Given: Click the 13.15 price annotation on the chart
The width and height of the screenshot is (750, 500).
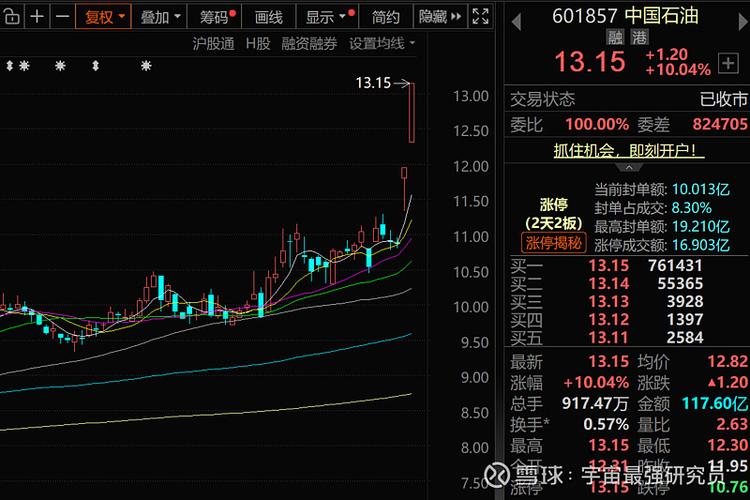Looking at the screenshot, I should pos(373,83).
